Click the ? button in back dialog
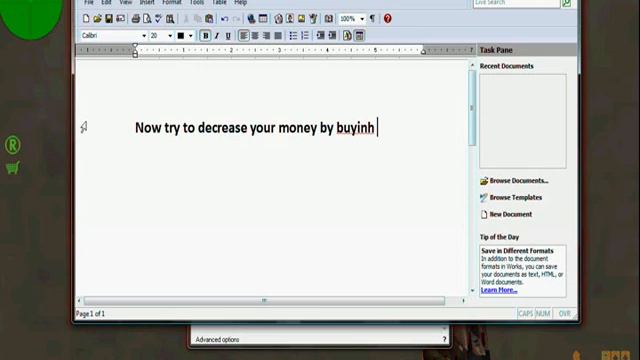The width and height of the screenshot is (640, 360). tap(444, 339)
